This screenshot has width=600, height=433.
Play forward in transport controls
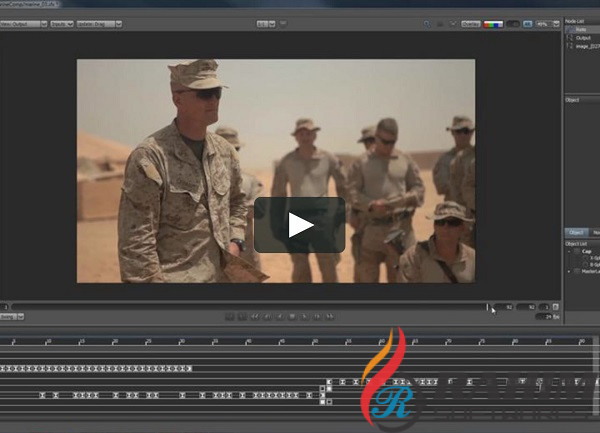point(305,317)
